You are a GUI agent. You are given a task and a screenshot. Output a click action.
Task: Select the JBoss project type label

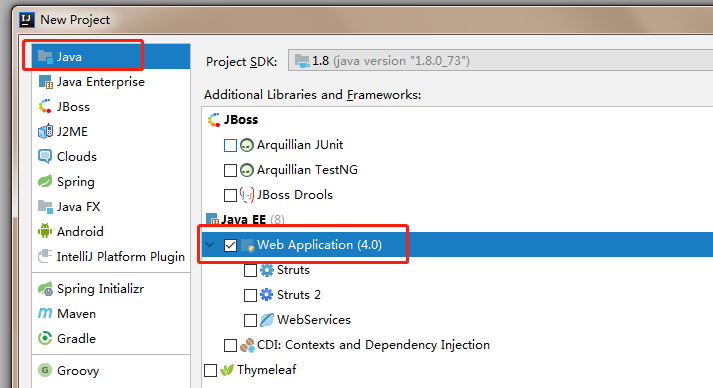[73, 107]
